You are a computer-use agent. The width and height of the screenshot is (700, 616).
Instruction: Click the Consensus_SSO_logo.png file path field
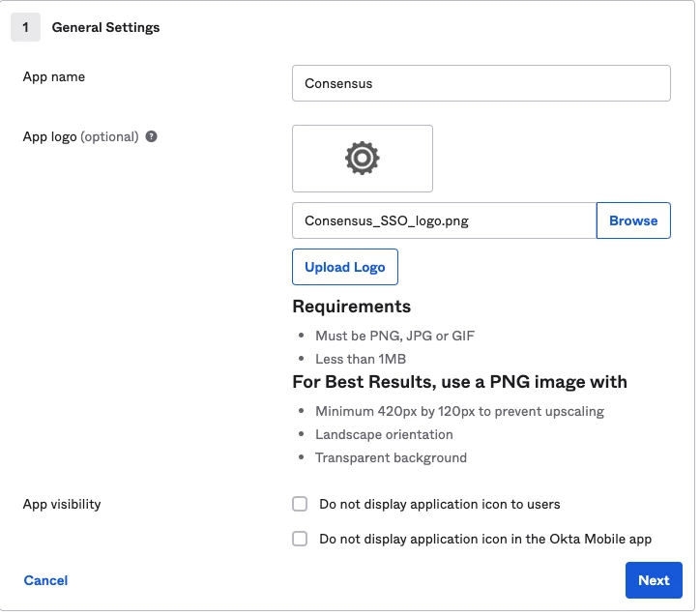[444, 220]
